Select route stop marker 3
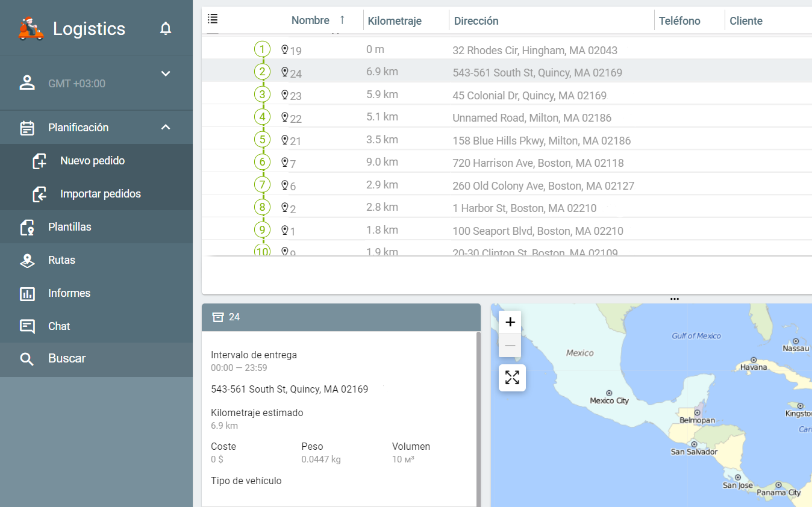This screenshot has height=507, width=812. pyautogui.click(x=262, y=95)
